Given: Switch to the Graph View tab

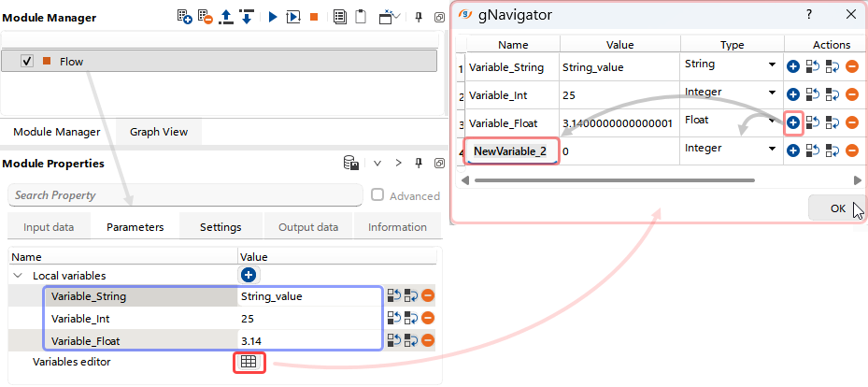Looking at the screenshot, I should tap(159, 132).
